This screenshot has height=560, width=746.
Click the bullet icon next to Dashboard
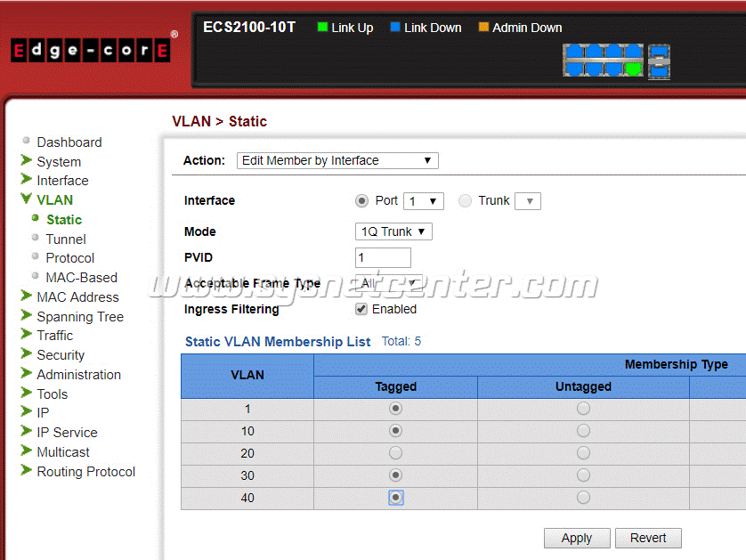pos(27,141)
